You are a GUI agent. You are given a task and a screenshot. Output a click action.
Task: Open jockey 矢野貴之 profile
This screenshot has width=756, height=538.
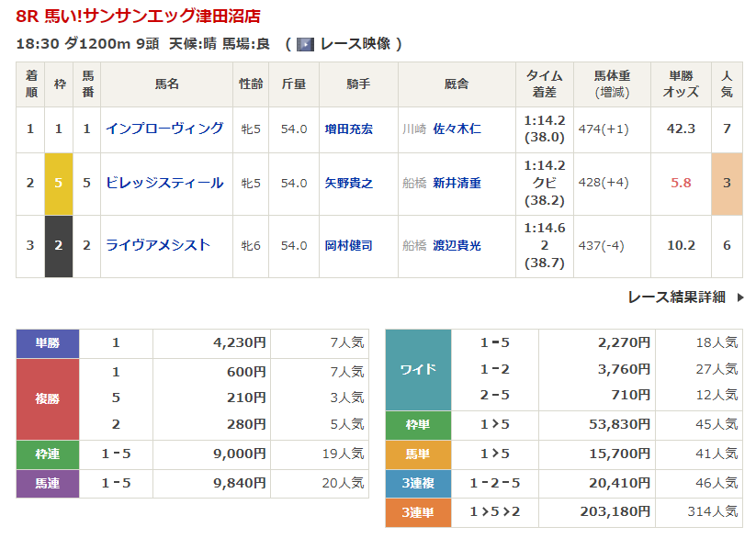pyautogui.click(x=349, y=184)
